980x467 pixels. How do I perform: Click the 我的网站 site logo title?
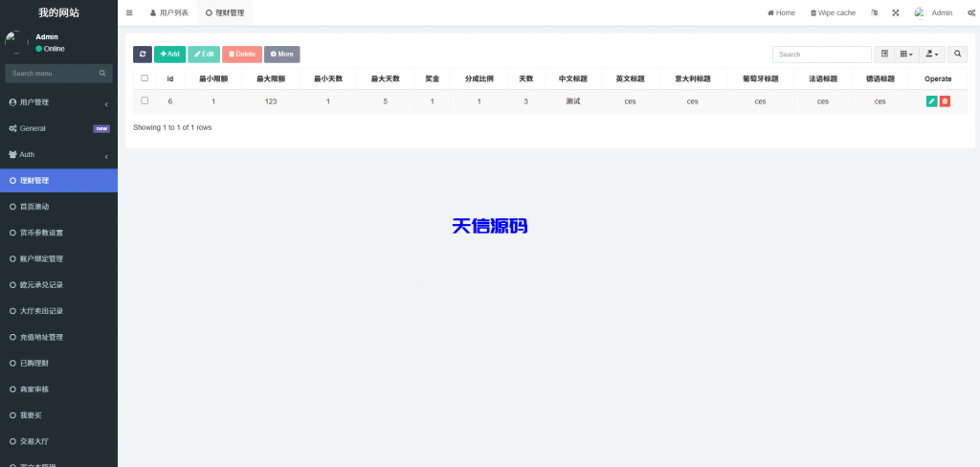click(58, 12)
